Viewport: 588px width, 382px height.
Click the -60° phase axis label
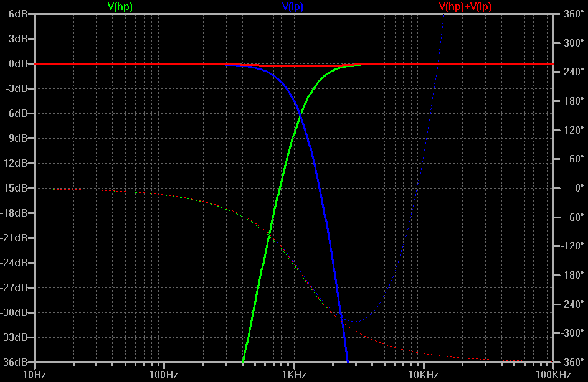pos(574,217)
